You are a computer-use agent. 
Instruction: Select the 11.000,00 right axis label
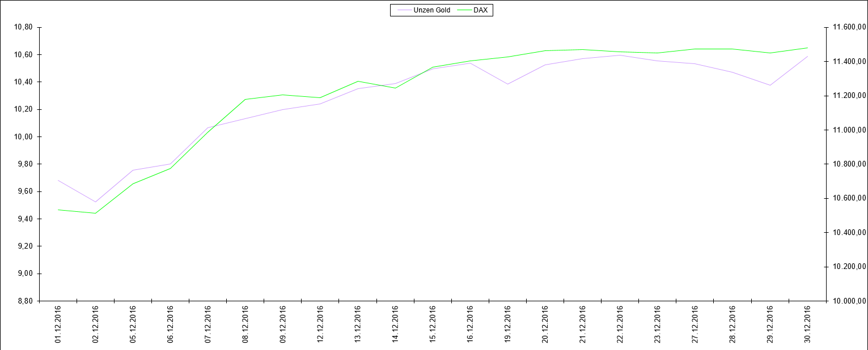[848, 130]
